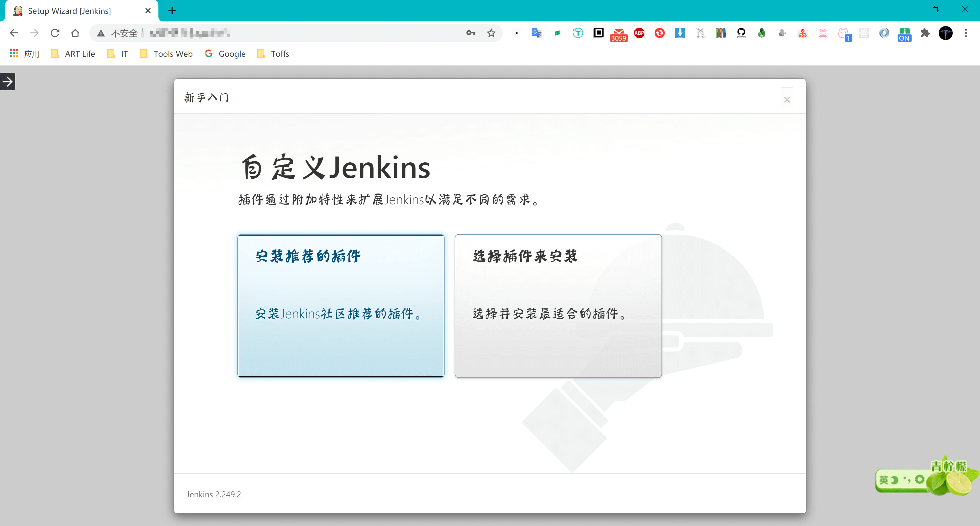Open the Chrome Extensions puzzle menu
This screenshot has height=526, width=980.
click(x=925, y=33)
